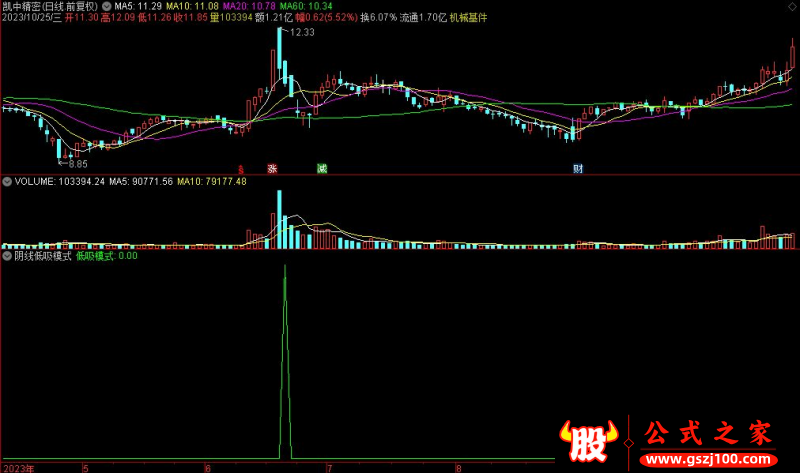Click the green MA60: 10.34 label
800x473 pixels.
306,7
